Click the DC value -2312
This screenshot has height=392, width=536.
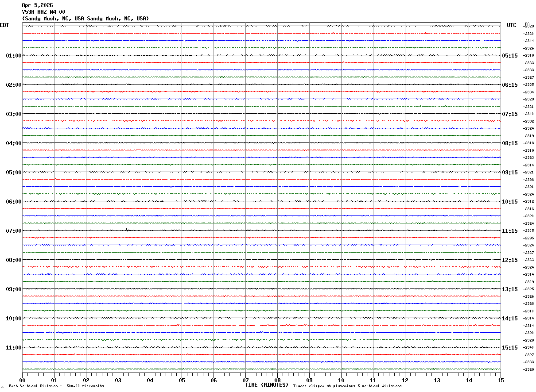(x=528, y=201)
